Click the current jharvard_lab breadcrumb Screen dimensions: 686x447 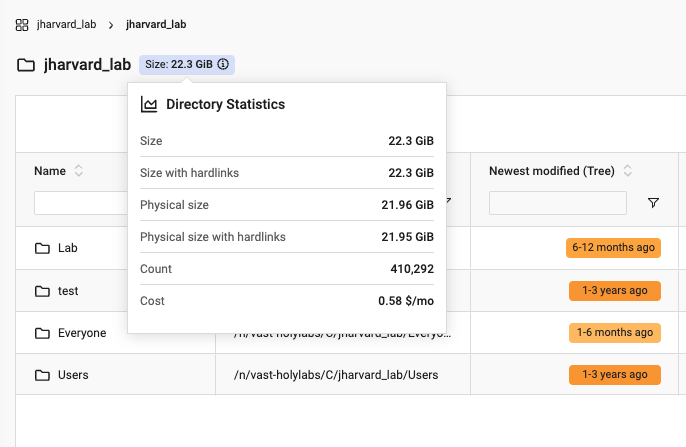click(157, 24)
